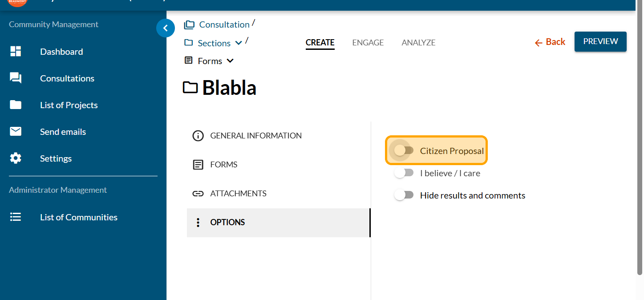Image resolution: width=644 pixels, height=300 pixels.
Task: Click the Settings gear icon
Action: [16, 158]
